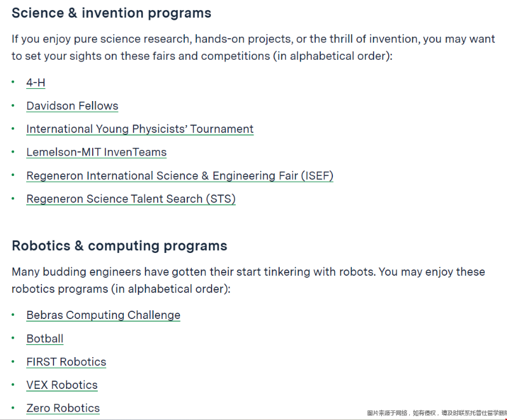
Task: Click the Science & invention programs heading
Action: (111, 13)
